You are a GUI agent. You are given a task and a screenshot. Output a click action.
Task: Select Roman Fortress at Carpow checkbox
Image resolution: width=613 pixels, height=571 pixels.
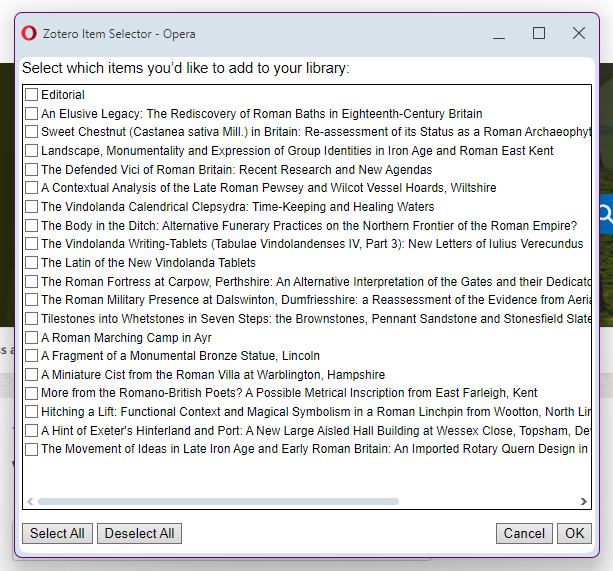coord(31,282)
